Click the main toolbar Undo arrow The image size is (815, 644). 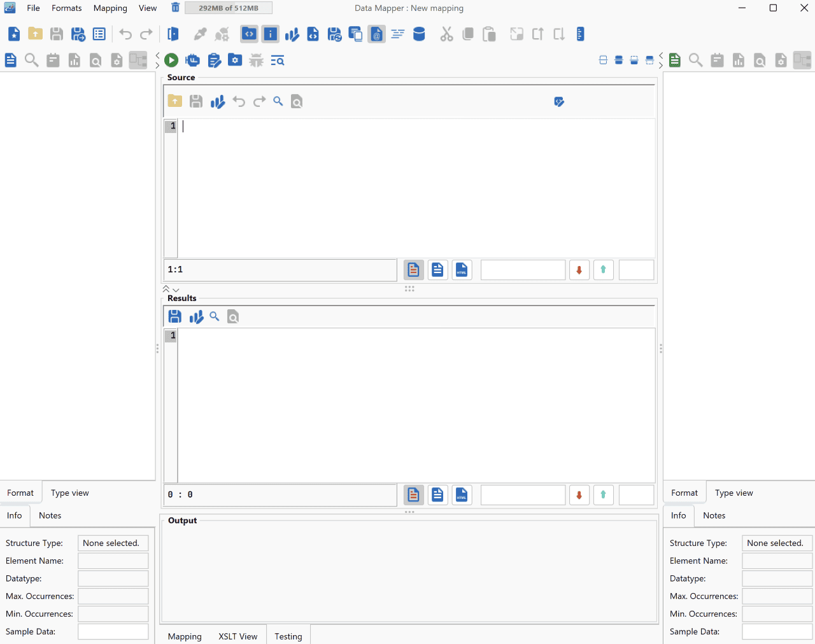click(x=125, y=34)
